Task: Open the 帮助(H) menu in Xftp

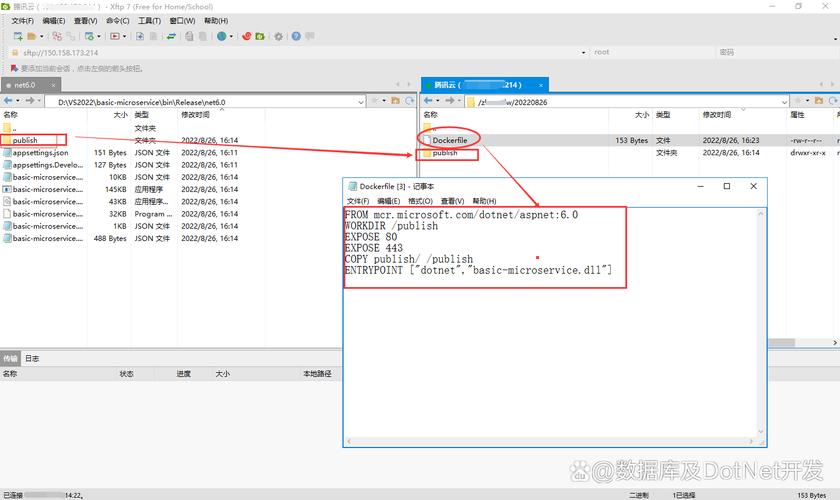Action: coord(216,20)
